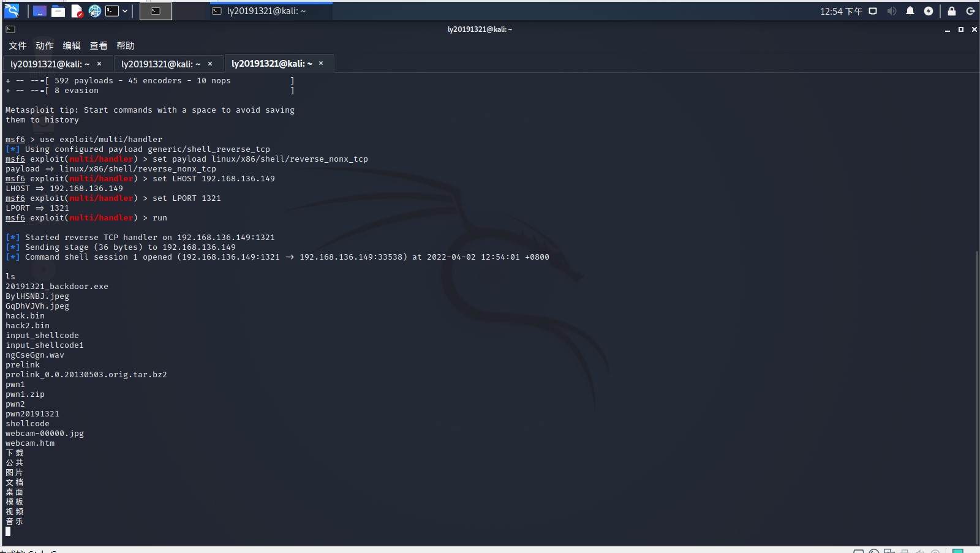This screenshot has width=980, height=553.
Task: Click the 'Started reverse TCP handler' line
Action: pyautogui.click(x=140, y=238)
